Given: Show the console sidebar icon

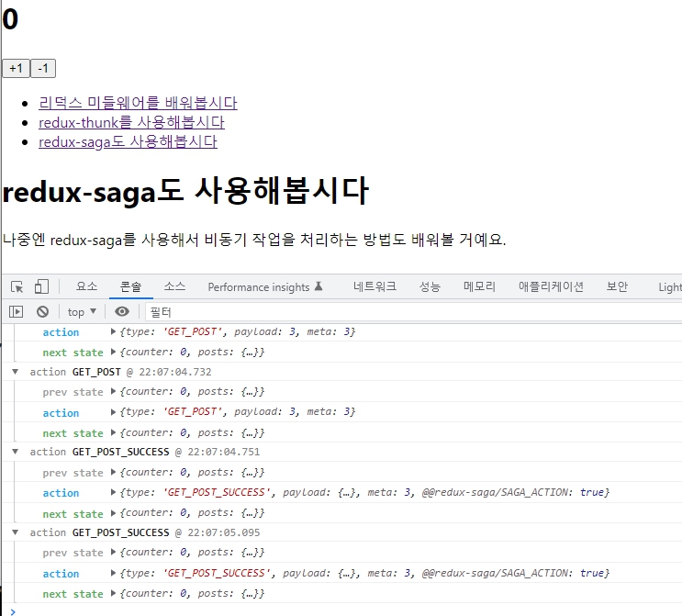Looking at the screenshot, I should 17,311.
